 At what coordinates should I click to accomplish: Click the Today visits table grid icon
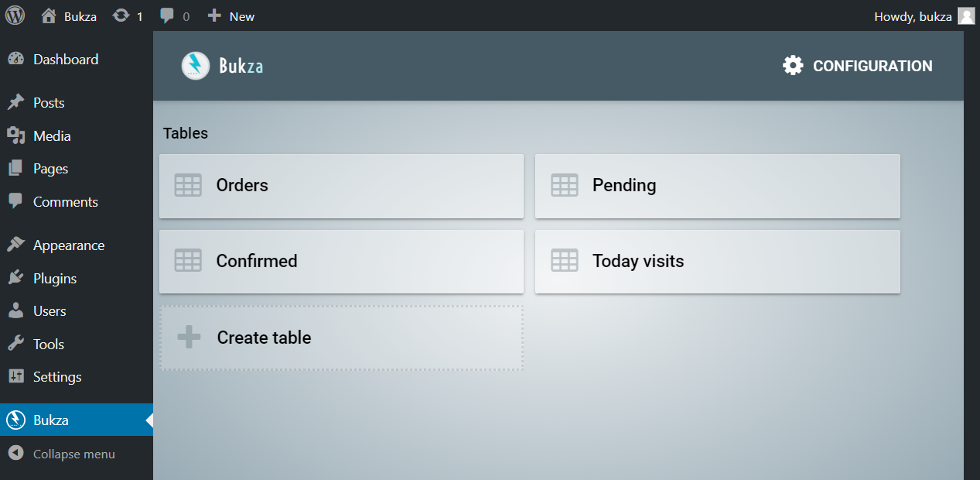pyautogui.click(x=564, y=261)
